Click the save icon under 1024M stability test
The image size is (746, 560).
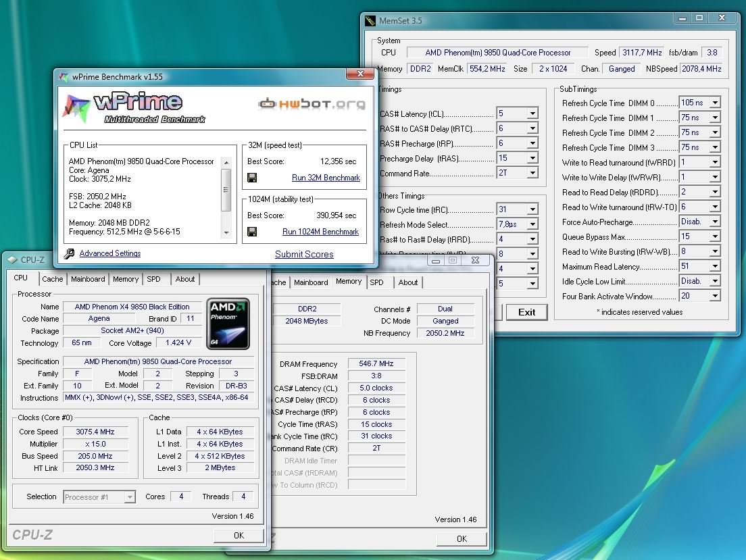[252, 232]
